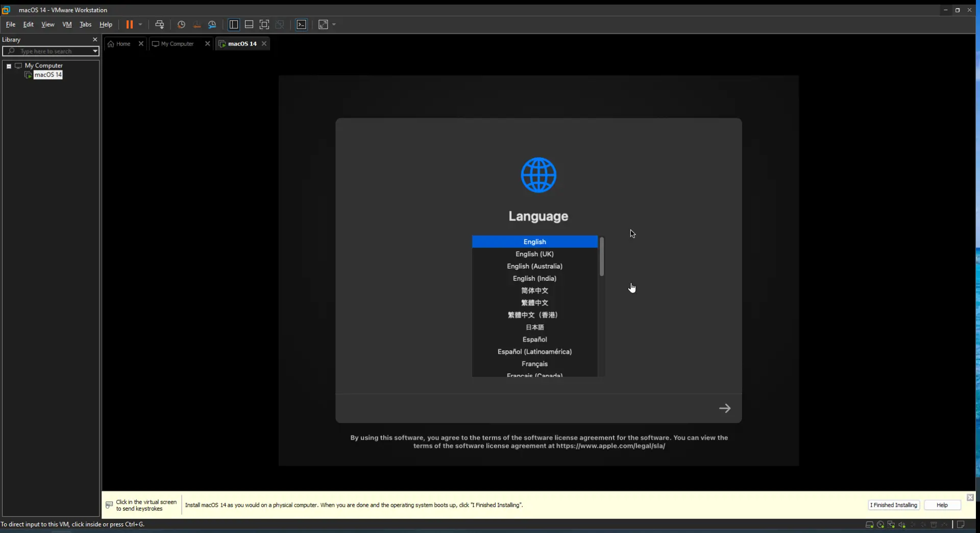Select macOS 14 in Library tree
This screenshot has width=980, height=533.
click(x=48, y=75)
